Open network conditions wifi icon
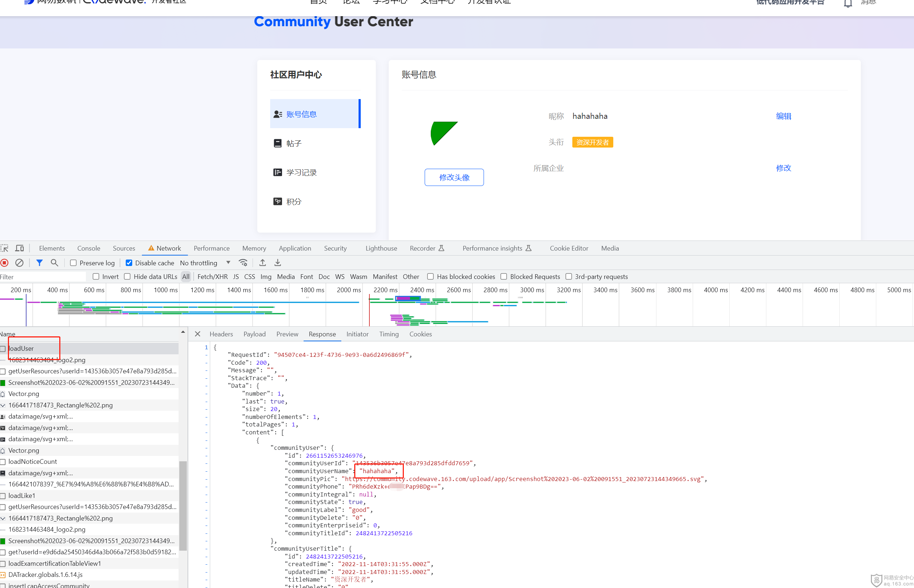Screen dimensions: 914x588 tap(243, 263)
